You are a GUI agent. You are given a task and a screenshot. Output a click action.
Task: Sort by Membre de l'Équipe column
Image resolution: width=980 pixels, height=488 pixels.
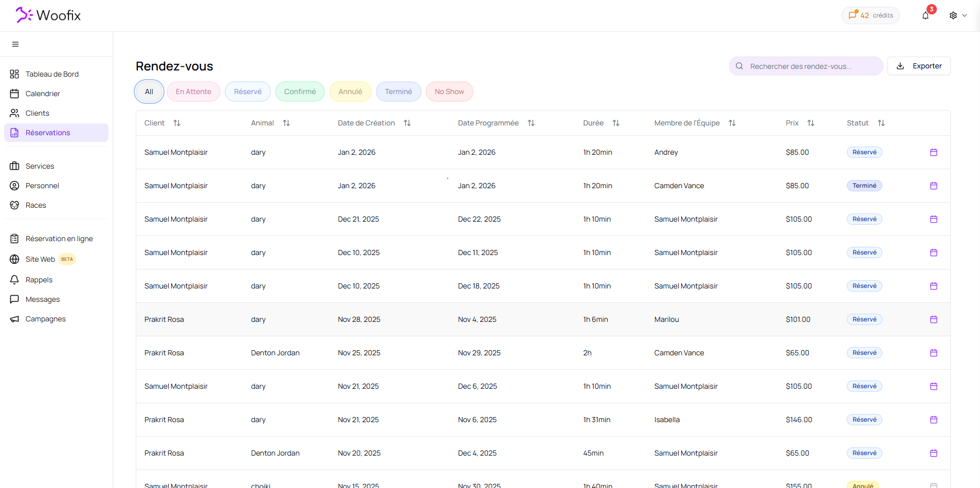tap(732, 123)
